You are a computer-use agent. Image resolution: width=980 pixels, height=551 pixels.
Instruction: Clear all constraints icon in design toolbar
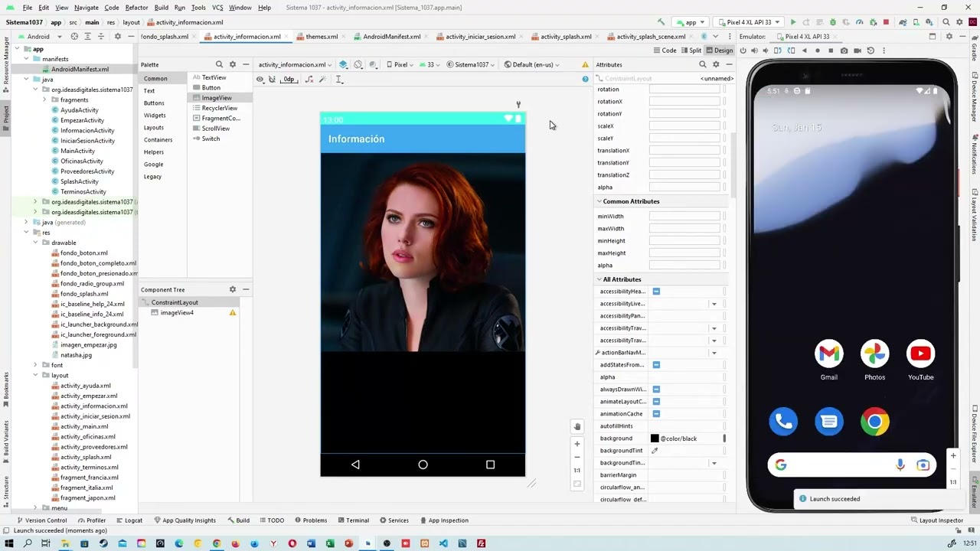coord(309,80)
